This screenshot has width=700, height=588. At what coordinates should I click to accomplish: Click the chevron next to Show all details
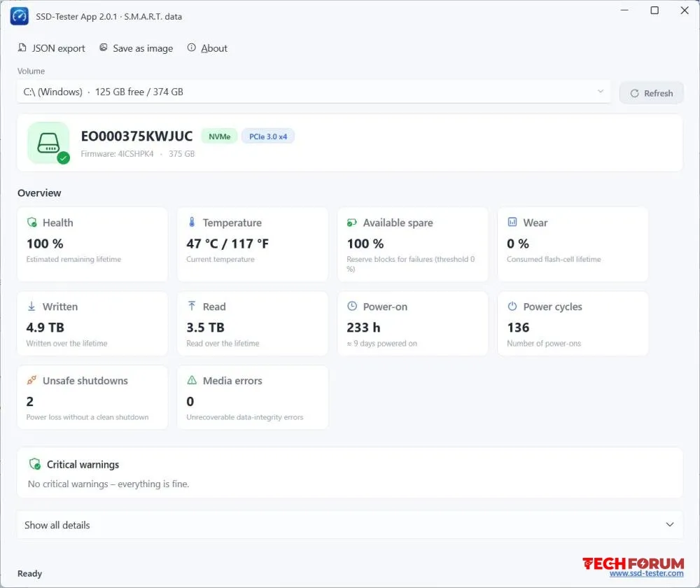670,524
